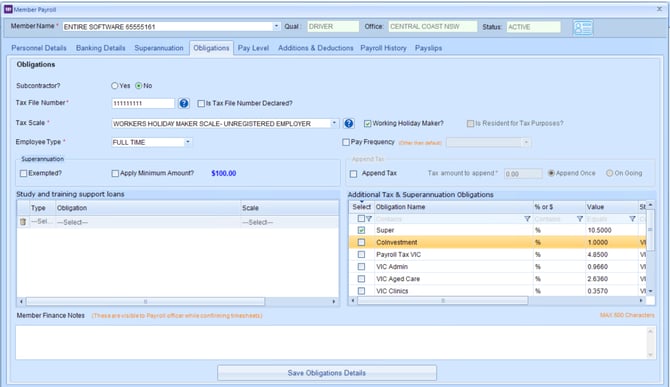
Task: Close the Member Payroll window
Action: (x=659, y=9)
